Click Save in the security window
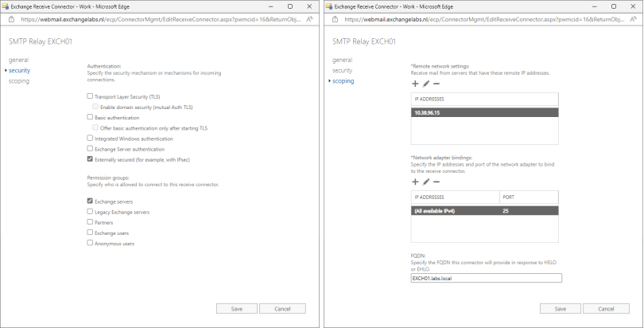The height and width of the screenshot is (328, 644). coord(236,308)
